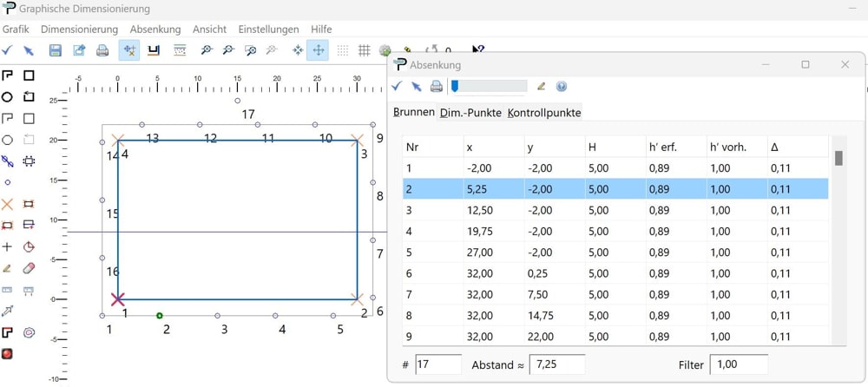
Task: Open the Einstellungen menu
Action: pyautogui.click(x=268, y=30)
